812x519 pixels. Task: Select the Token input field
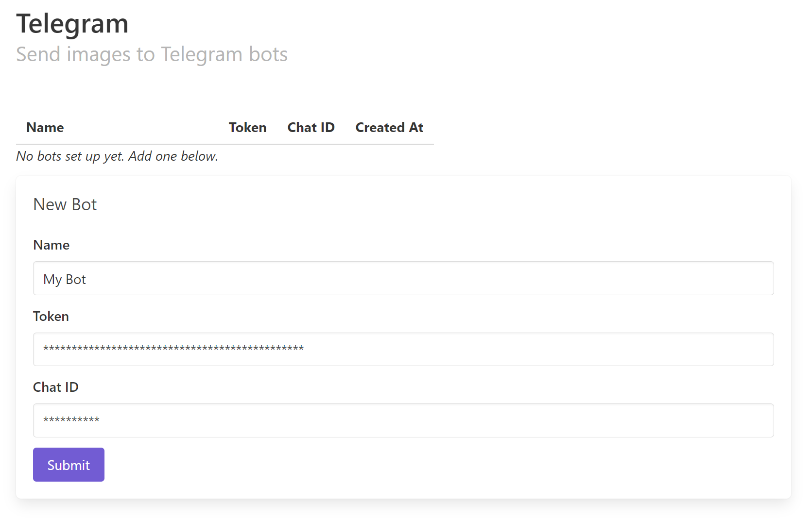pos(403,349)
